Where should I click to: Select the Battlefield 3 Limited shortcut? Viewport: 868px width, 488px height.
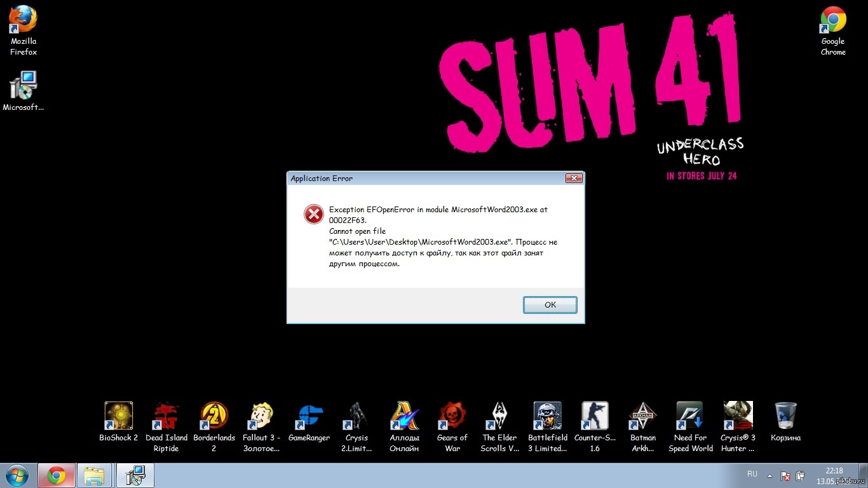point(548,427)
